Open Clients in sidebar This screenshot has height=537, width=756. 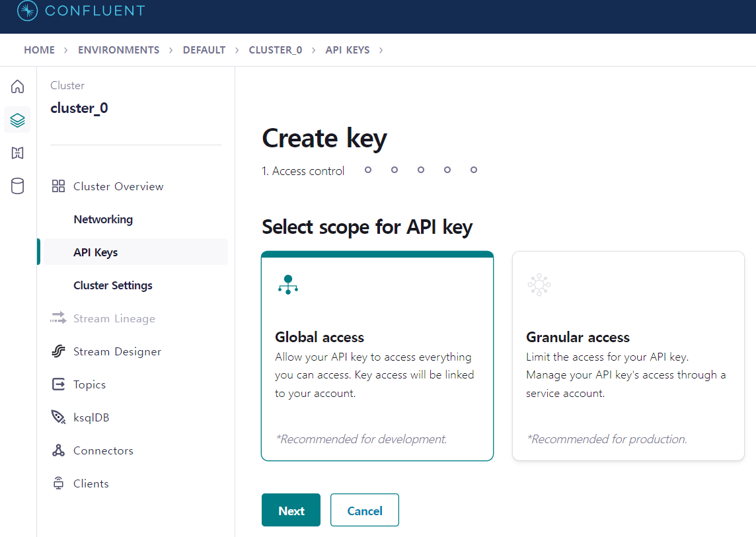[x=91, y=483]
